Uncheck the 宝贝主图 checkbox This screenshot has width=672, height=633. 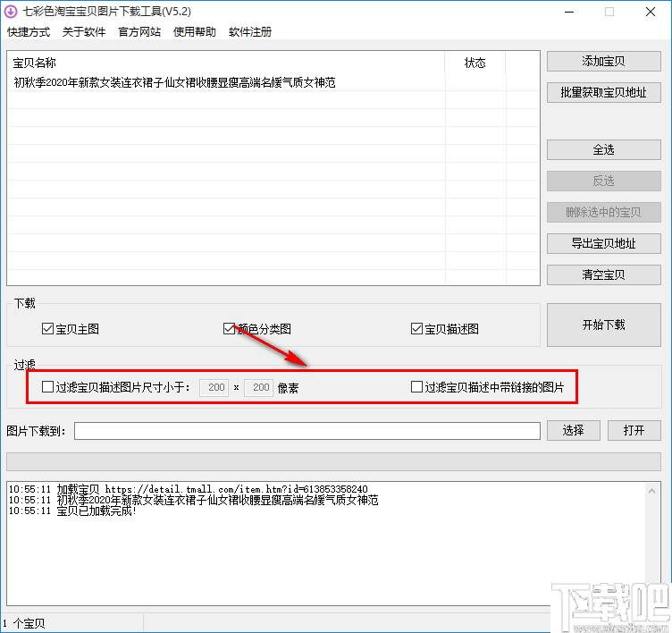pyautogui.click(x=47, y=329)
